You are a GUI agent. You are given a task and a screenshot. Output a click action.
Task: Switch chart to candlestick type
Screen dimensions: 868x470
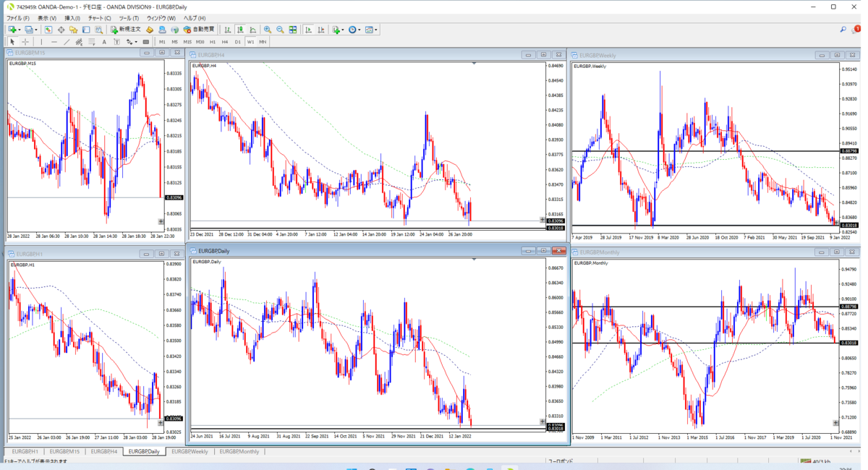[x=239, y=30]
